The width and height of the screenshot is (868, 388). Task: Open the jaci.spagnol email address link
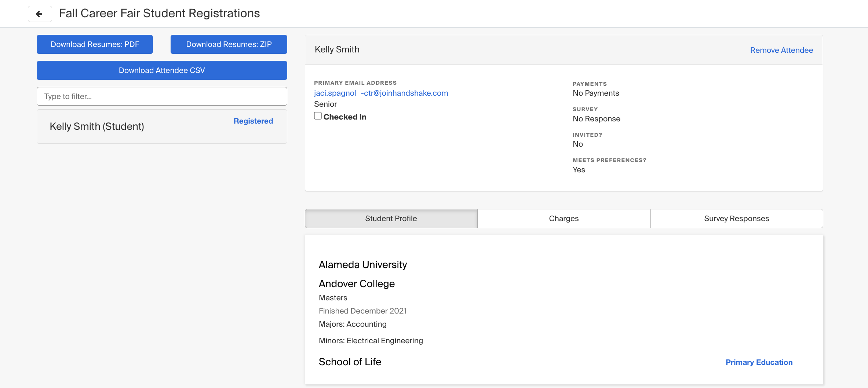[x=381, y=93]
